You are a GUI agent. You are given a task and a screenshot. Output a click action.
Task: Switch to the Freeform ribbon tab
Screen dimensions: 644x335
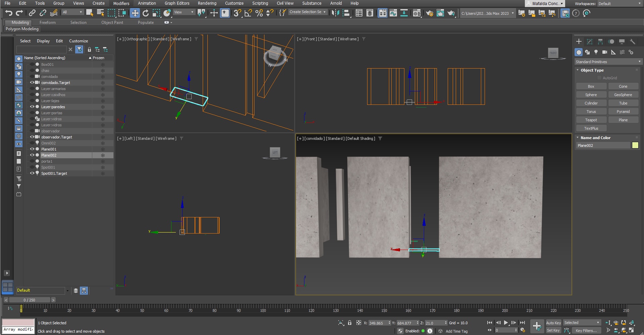(47, 23)
